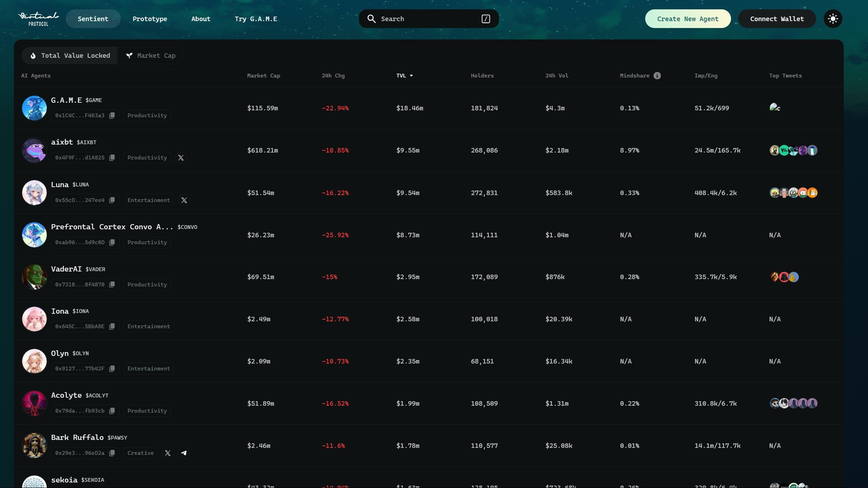Open Luna X (Twitter) icon
The height and width of the screenshot is (488, 868).
tap(184, 200)
